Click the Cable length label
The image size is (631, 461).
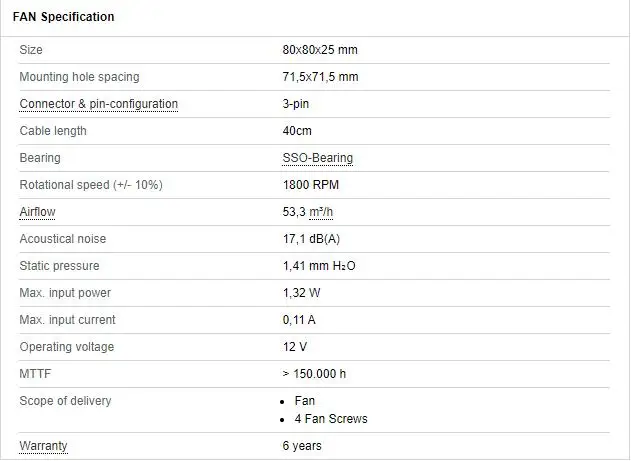click(x=53, y=131)
